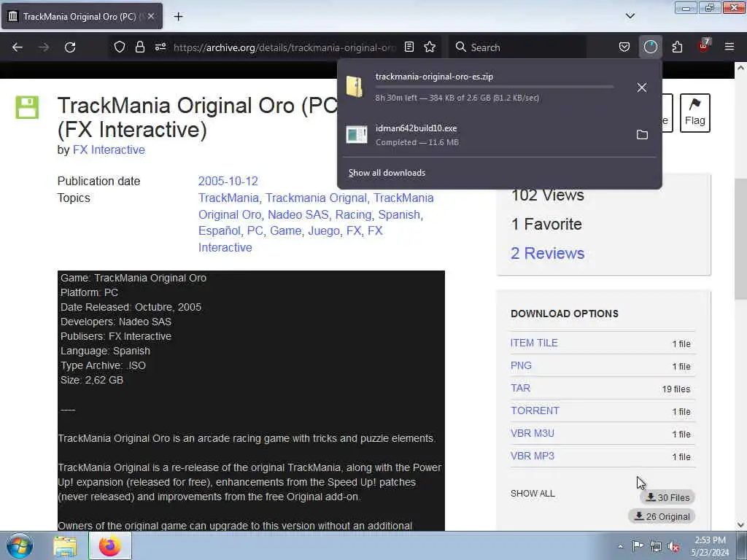The width and height of the screenshot is (747, 560).
Task: Click the scrollbar down arrow
Action: tap(740, 525)
